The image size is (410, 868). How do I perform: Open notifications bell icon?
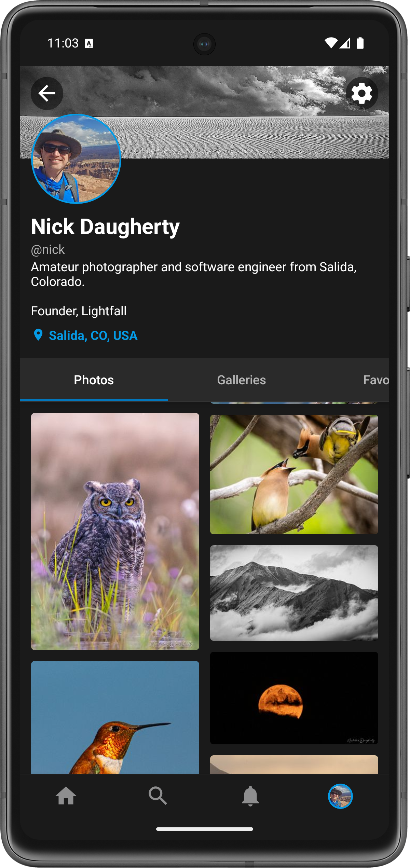point(250,796)
